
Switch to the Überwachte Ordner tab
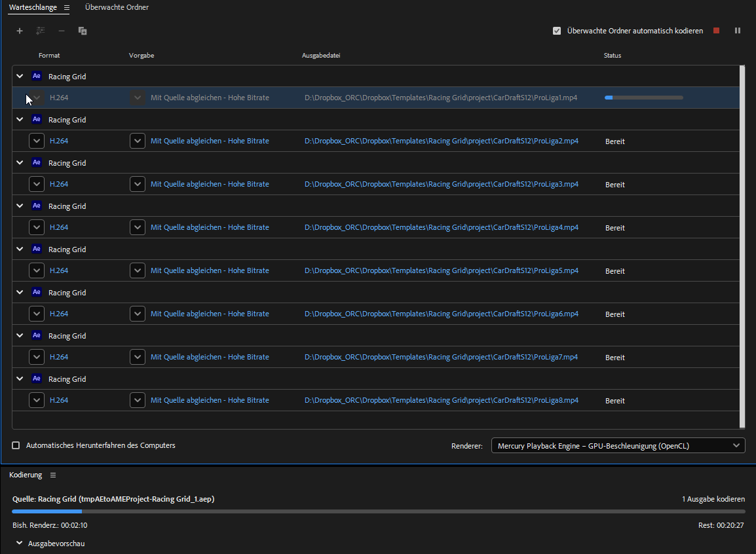coord(117,7)
